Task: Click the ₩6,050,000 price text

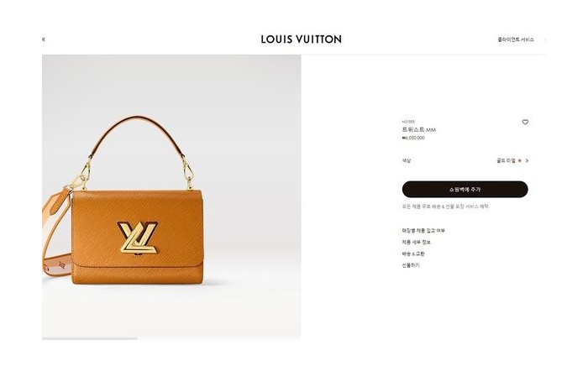Action: click(413, 138)
